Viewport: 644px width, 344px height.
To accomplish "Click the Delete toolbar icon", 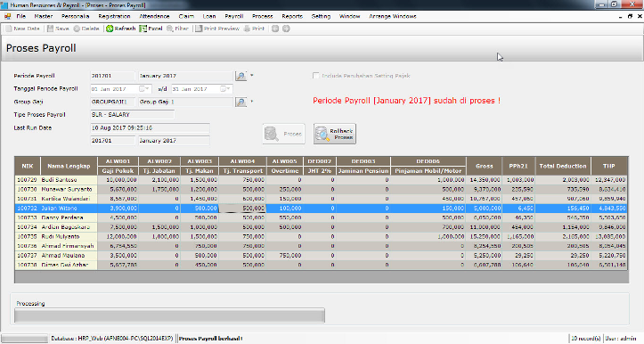I will pos(77,29).
